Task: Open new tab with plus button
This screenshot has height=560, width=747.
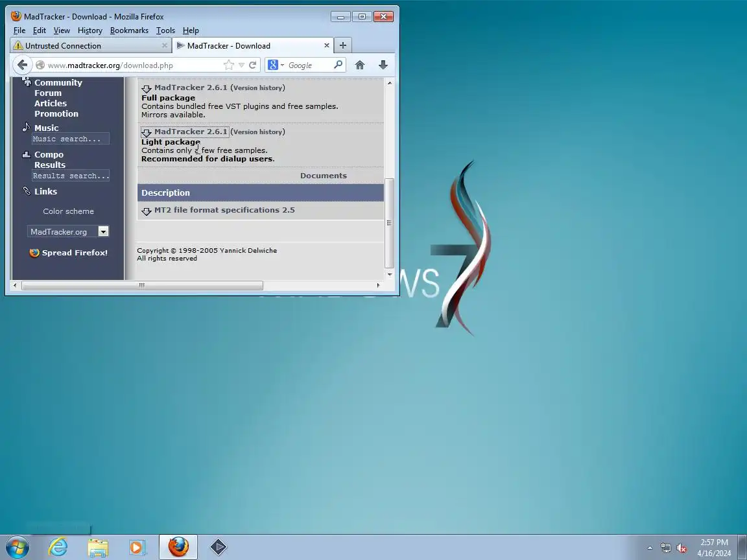Action: [x=342, y=45]
